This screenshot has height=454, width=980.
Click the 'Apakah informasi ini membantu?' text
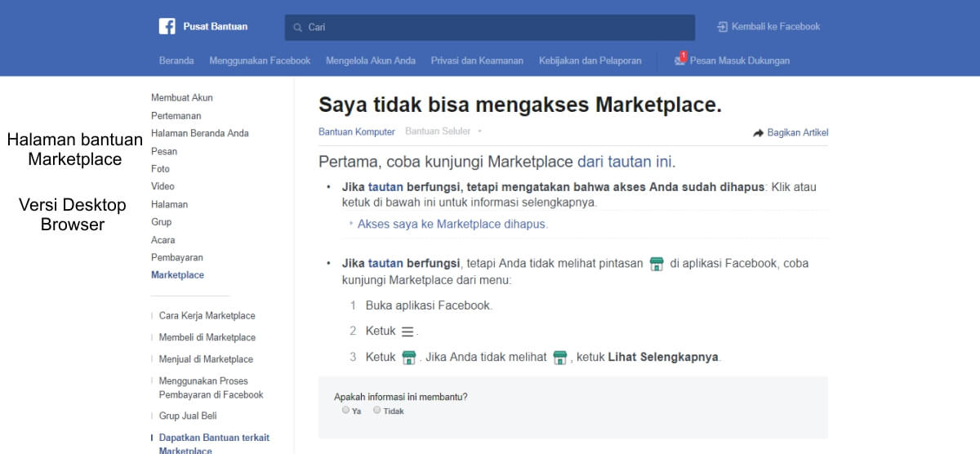tap(401, 397)
